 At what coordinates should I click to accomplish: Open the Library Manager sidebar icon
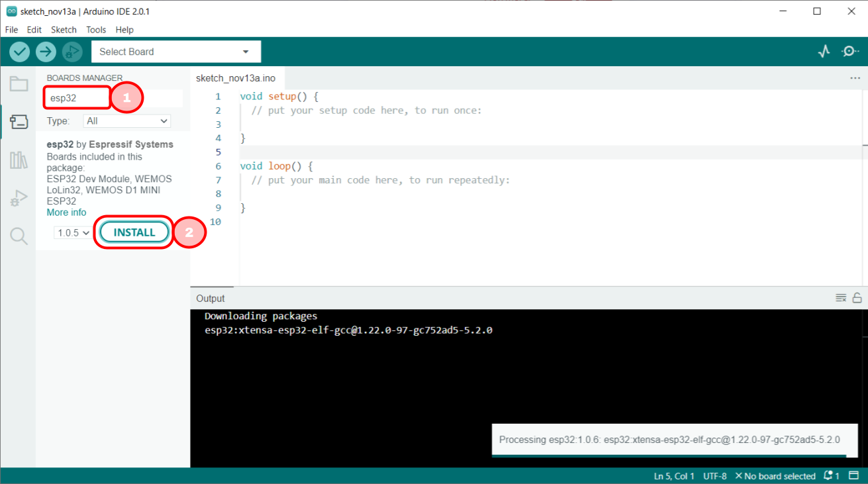coord(18,160)
